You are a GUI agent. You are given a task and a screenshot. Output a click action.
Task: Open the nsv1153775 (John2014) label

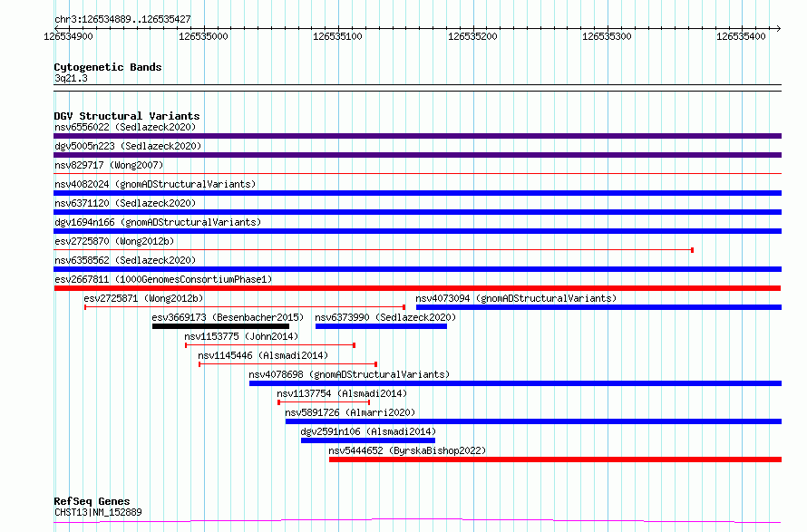[241, 336]
